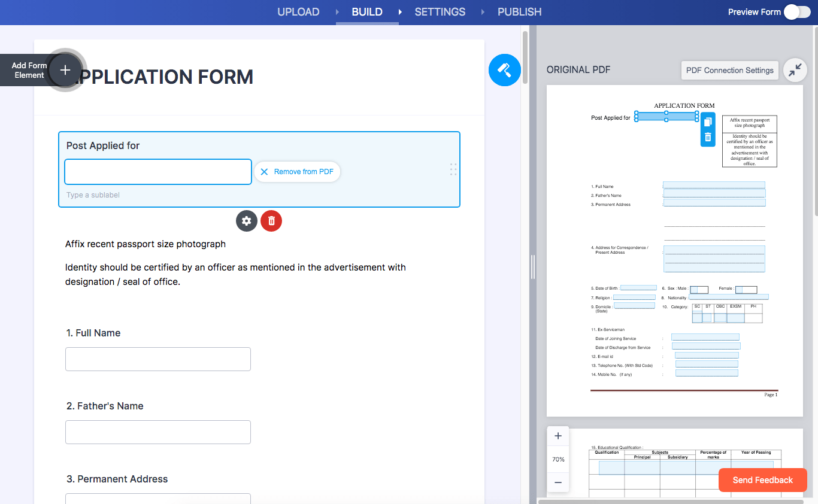Select the Father's Name input field

click(157, 432)
